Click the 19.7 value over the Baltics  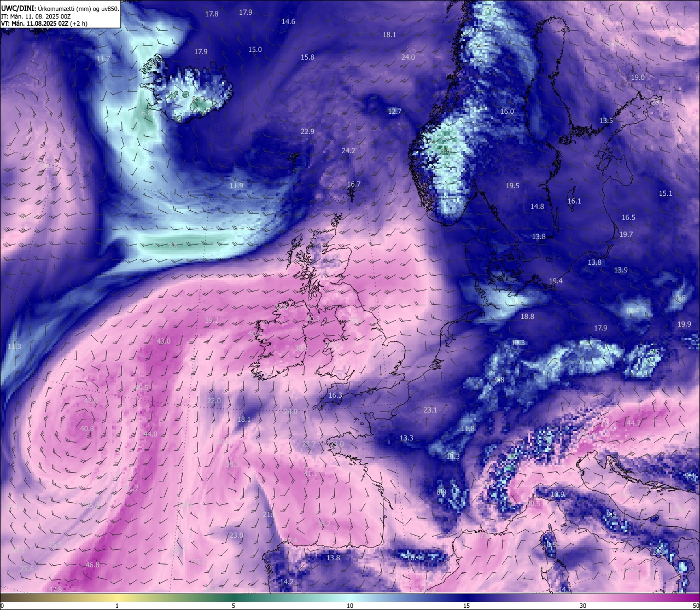click(x=626, y=235)
